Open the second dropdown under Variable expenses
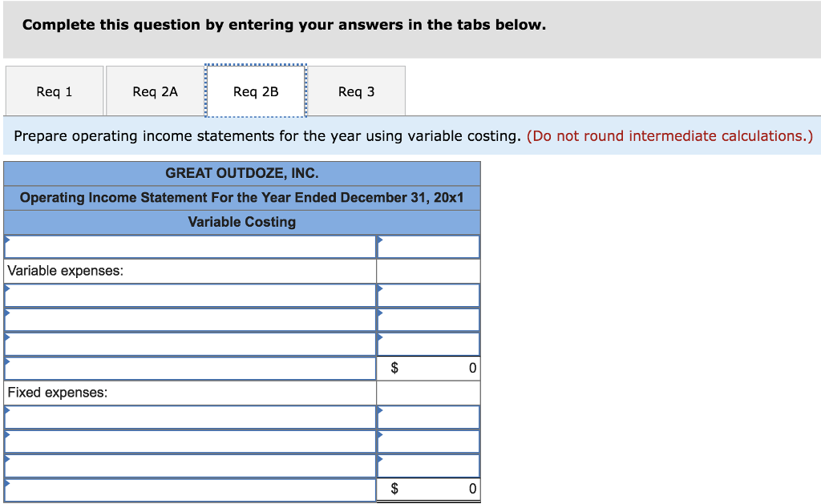Image resolution: width=821 pixels, height=504 pixels. pyautogui.click(x=190, y=319)
